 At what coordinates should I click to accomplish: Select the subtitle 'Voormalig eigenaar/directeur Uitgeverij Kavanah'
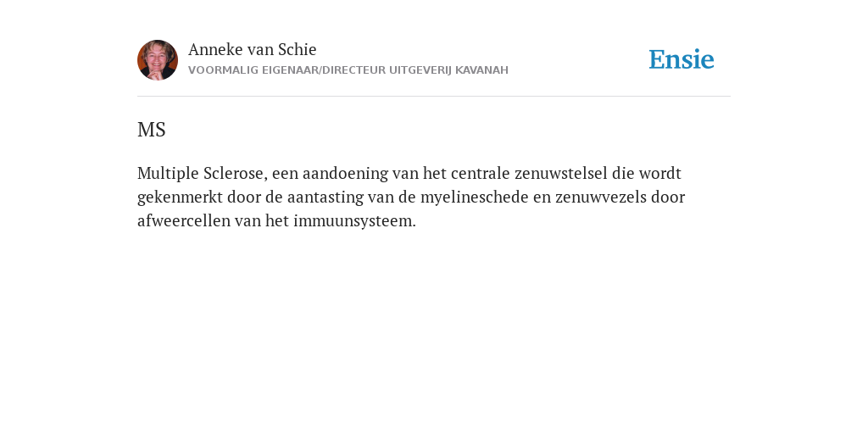point(348,70)
